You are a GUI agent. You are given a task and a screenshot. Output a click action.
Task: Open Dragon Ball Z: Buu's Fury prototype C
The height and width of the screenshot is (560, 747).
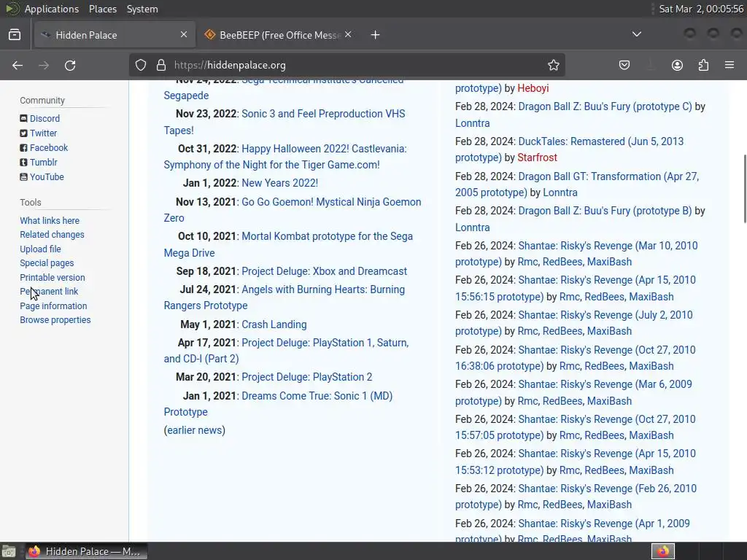[605, 106]
